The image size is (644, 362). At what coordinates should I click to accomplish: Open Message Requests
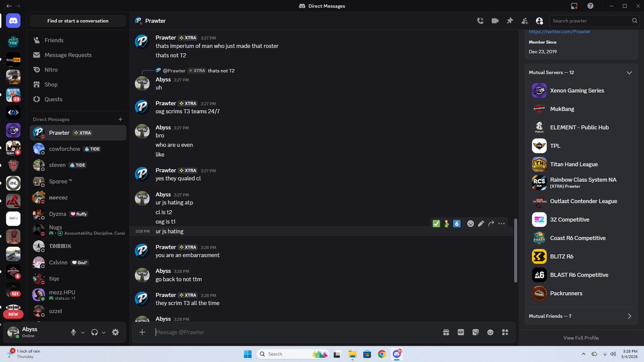[78, 55]
